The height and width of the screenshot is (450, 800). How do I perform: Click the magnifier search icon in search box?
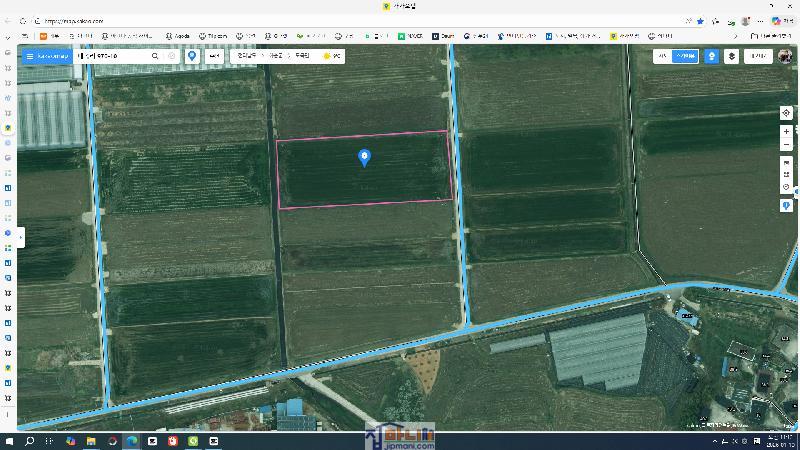(155, 56)
